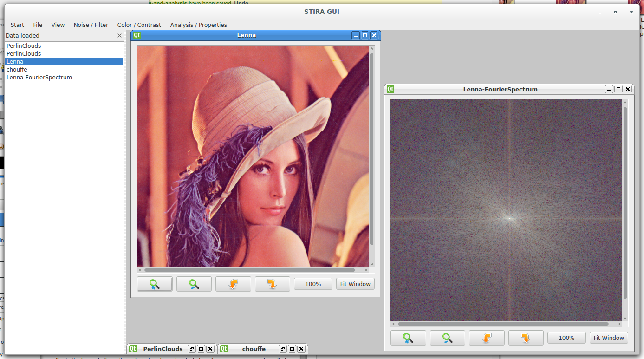Click Fit Window in Lenna window
Screen dimensions: 644x359
click(355, 284)
